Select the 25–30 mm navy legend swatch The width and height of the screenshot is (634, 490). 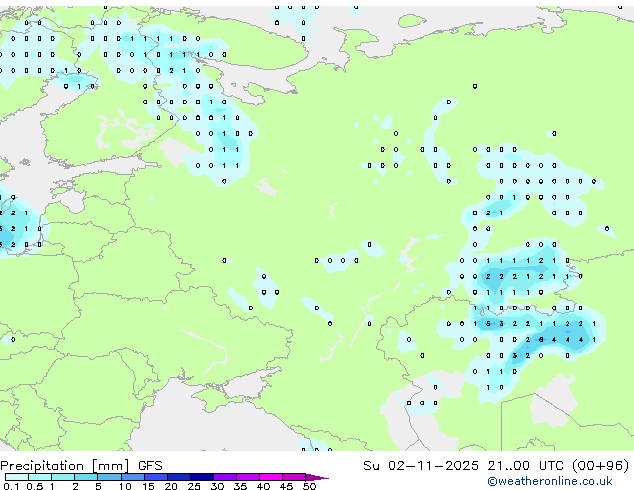click(202, 477)
